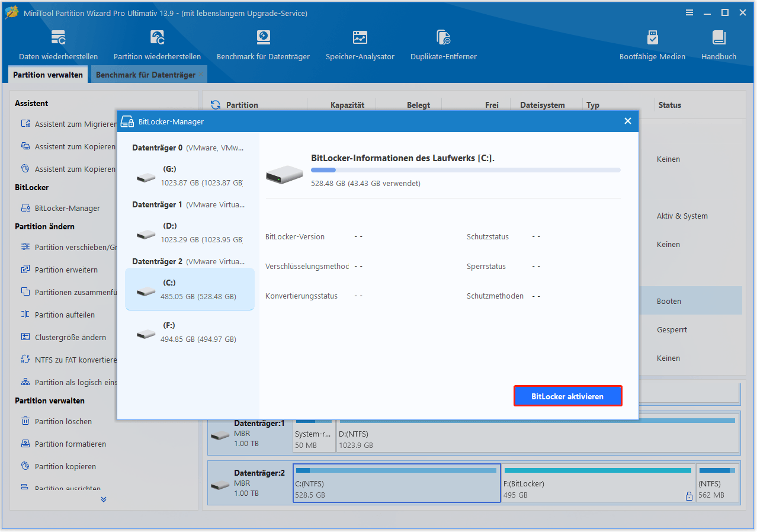757x532 pixels.
Task: Click Datenträger 0 header in BitLocker-Manager
Action: point(188,148)
